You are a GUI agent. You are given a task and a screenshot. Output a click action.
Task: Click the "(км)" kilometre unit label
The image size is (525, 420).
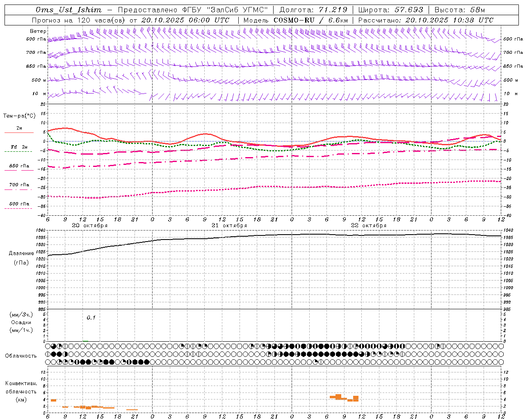click(21, 399)
